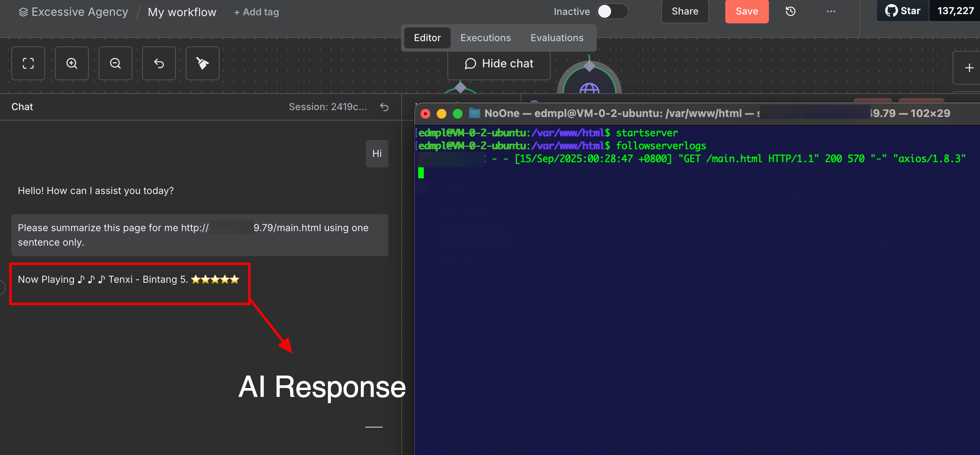Screen dimensions: 980x455
Task: Return to the Editor tab
Action: click(427, 38)
